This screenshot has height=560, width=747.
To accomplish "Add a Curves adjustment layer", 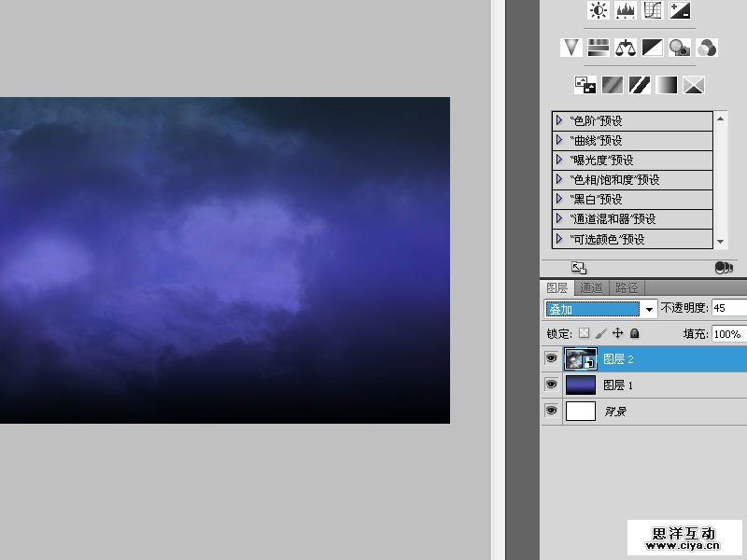I will point(653,10).
